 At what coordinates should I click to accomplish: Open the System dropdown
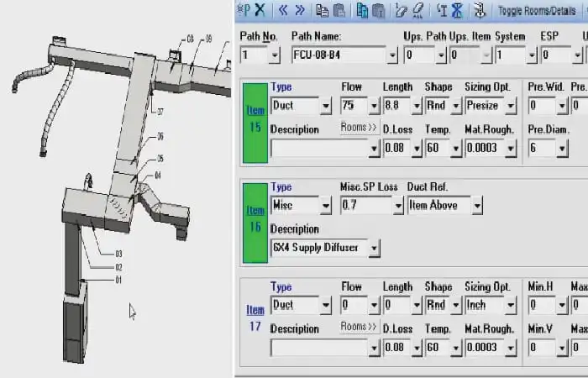click(x=532, y=55)
